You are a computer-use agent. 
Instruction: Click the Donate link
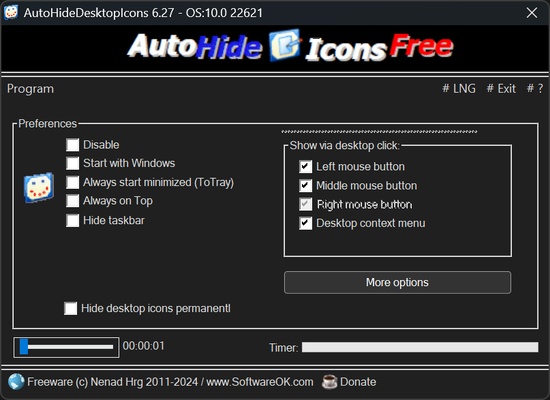tap(358, 382)
